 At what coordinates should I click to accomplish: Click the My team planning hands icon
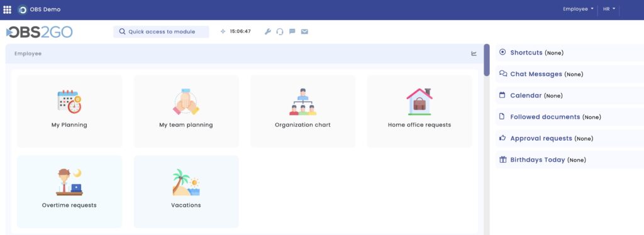[x=186, y=101]
